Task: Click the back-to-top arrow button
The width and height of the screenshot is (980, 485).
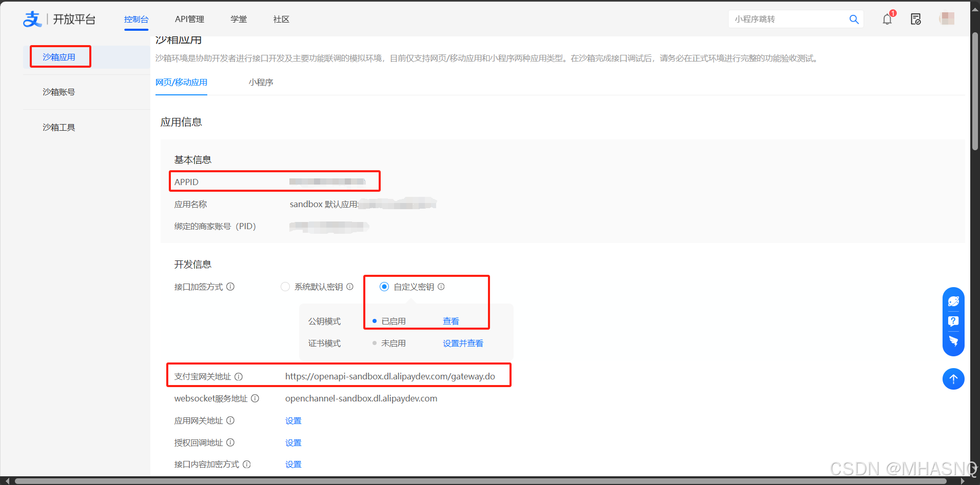Action: (953, 379)
